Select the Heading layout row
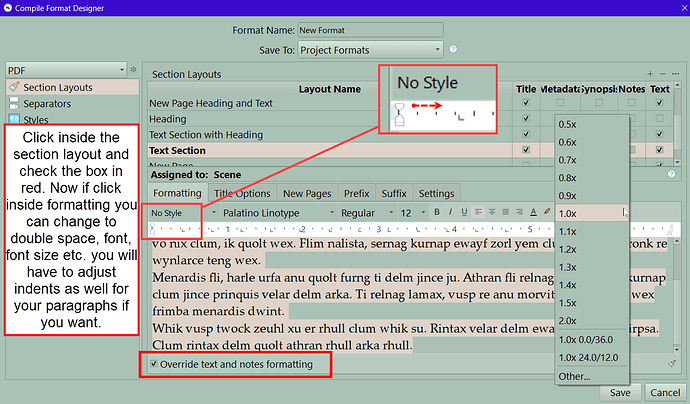 point(330,119)
